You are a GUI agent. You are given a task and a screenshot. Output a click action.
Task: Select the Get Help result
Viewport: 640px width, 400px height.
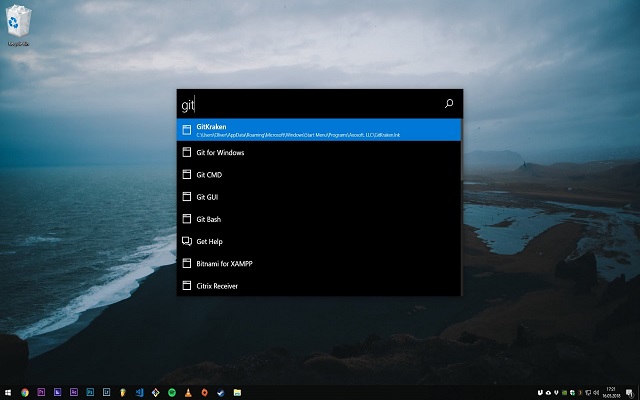tap(319, 241)
